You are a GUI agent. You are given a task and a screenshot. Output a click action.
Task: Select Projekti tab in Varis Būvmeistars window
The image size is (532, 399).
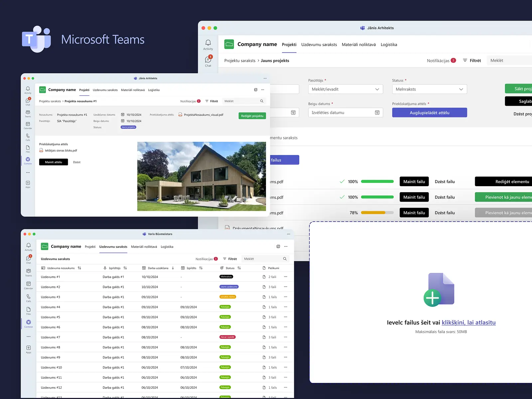(x=90, y=247)
